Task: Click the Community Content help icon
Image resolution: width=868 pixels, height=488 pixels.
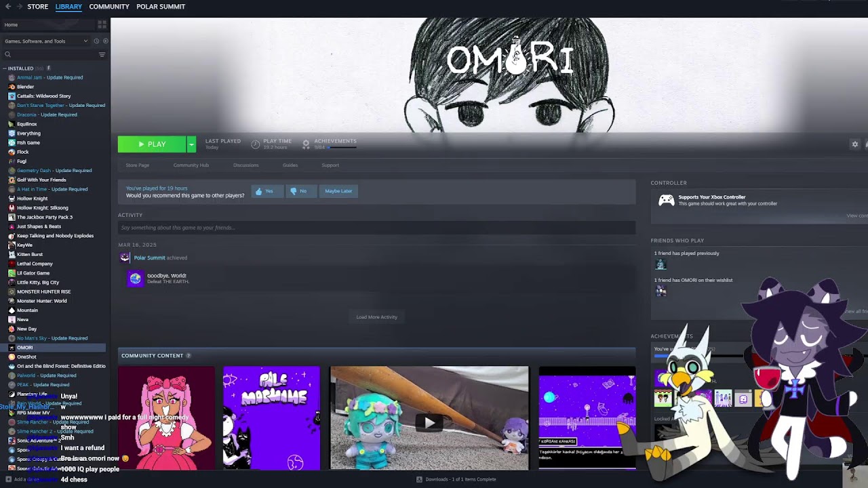Action: point(189,356)
